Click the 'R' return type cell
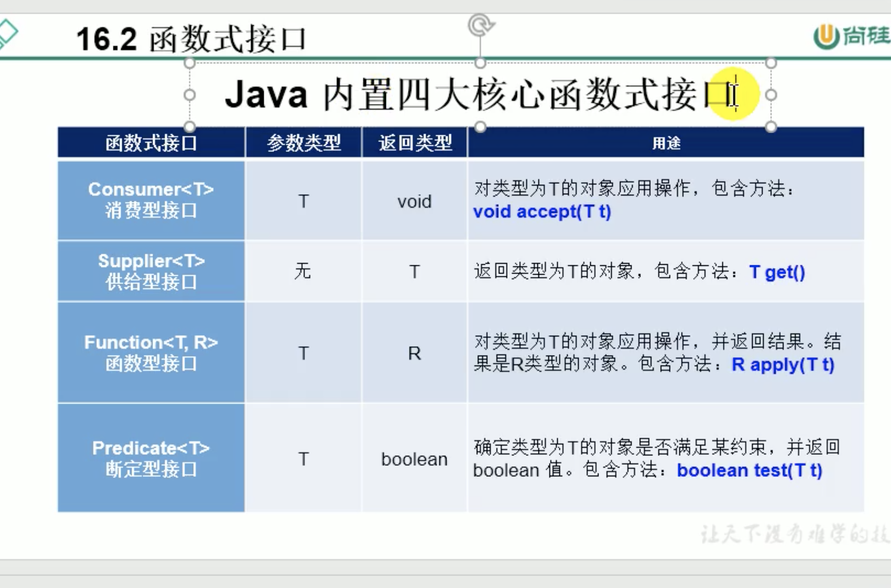 click(x=415, y=354)
